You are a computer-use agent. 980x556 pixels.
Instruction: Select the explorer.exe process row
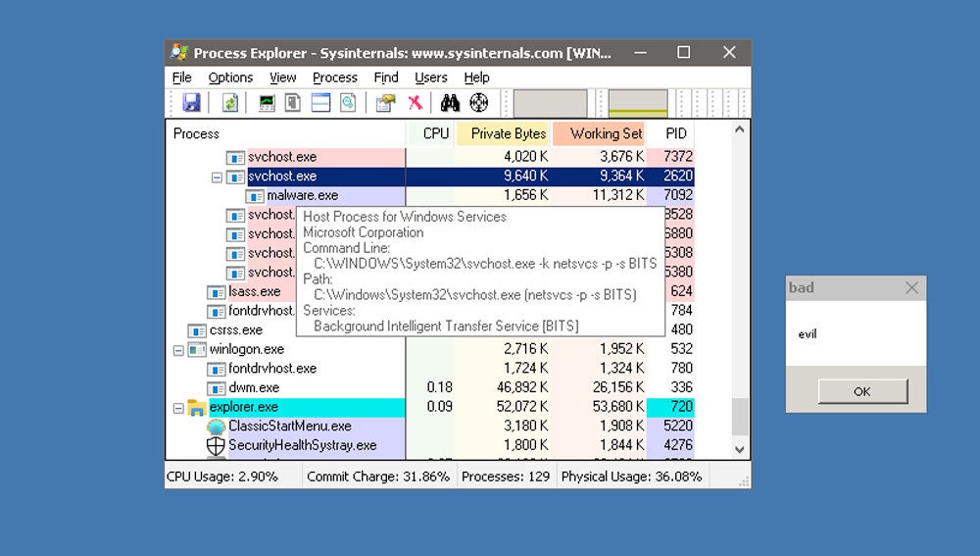tap(430, 407)
